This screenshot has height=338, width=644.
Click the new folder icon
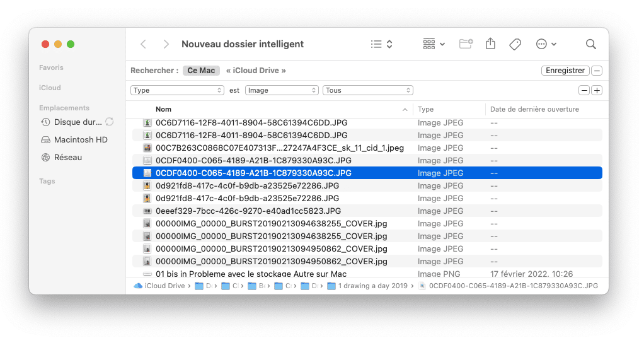(x=466, y=44)
